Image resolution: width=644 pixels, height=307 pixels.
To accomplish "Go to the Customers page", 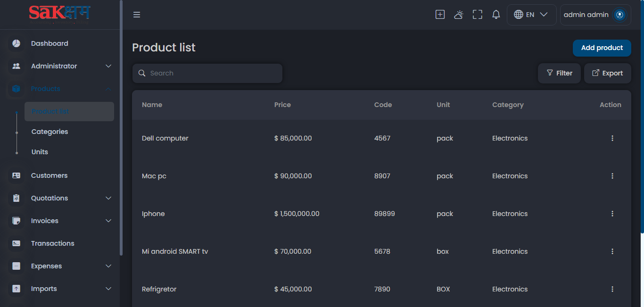I will 49,175.
